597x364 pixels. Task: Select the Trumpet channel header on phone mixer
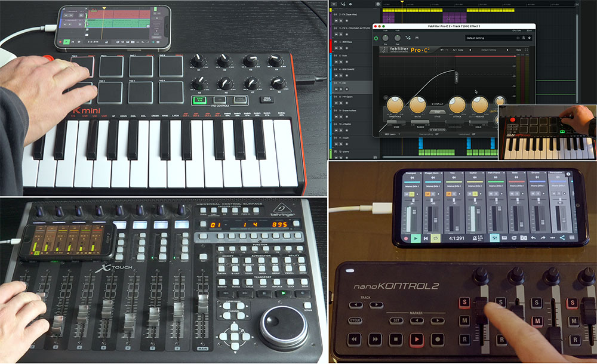coord(411,173)
